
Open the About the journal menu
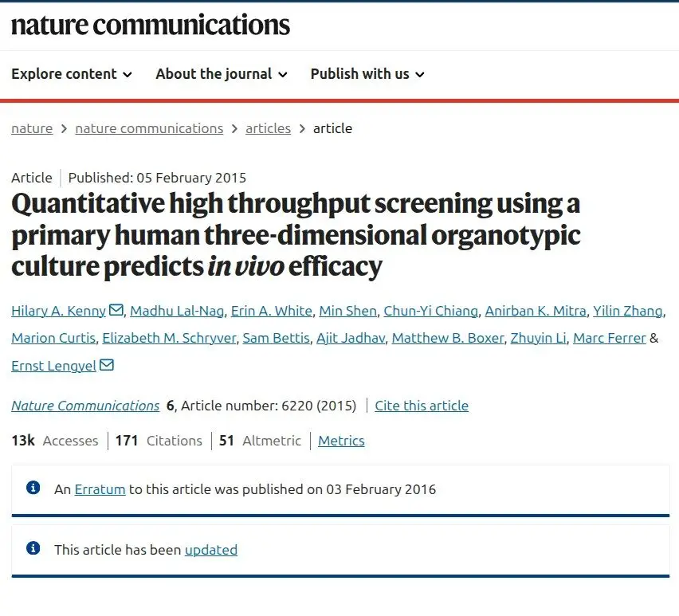click(x=222, y=74)
